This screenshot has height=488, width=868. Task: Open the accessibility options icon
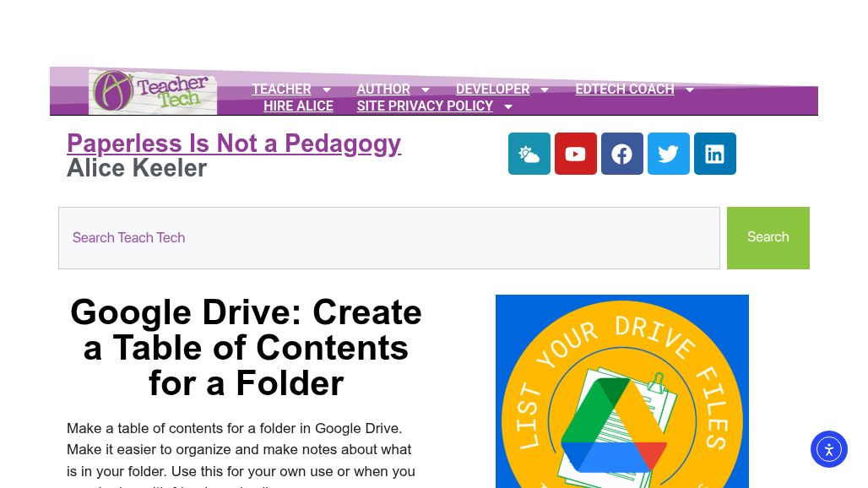828,449
